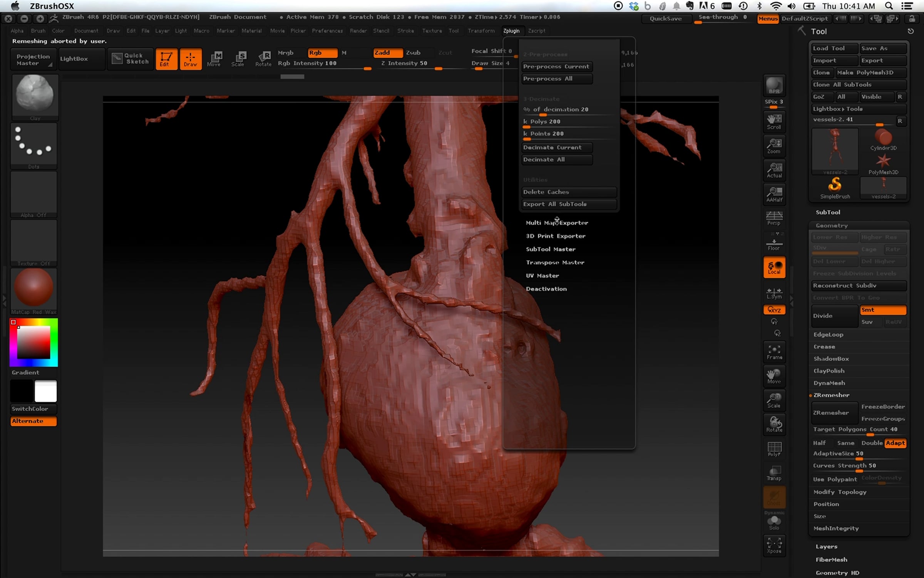This screenshot has width=924, height=578.
Task: Click the Scale view icon in right shelf
Action: point(774,401)
